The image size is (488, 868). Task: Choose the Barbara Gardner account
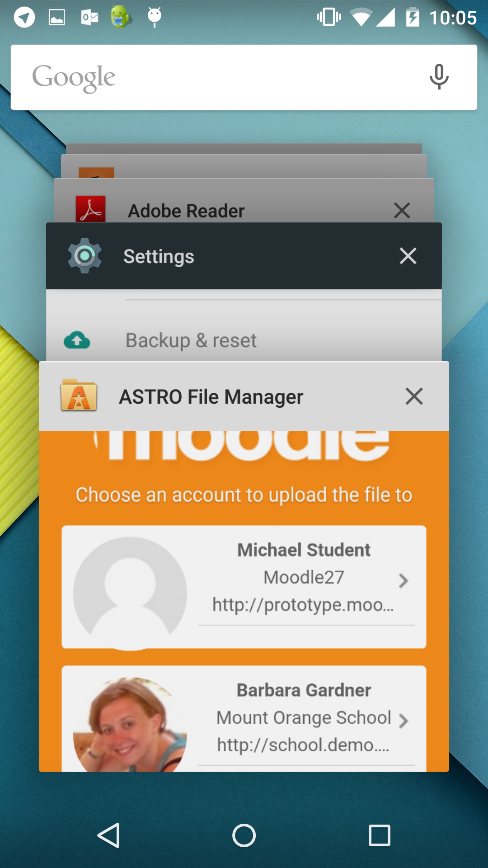click(x=244, y=718)
